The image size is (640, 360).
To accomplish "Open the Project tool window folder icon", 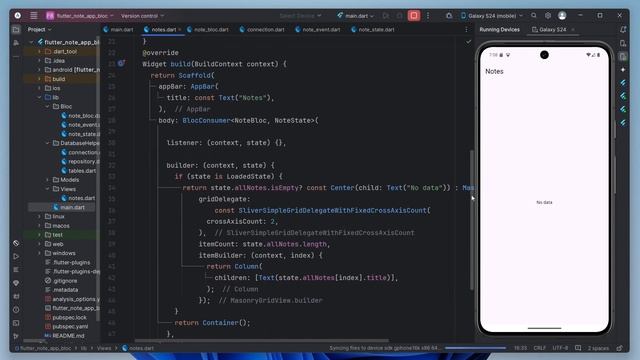I will pos(16,29).
